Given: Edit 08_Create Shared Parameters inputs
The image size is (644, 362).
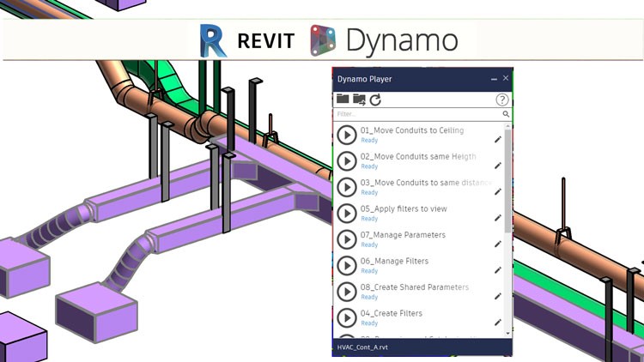Looking at the screenshot, I should pos(498,296).
